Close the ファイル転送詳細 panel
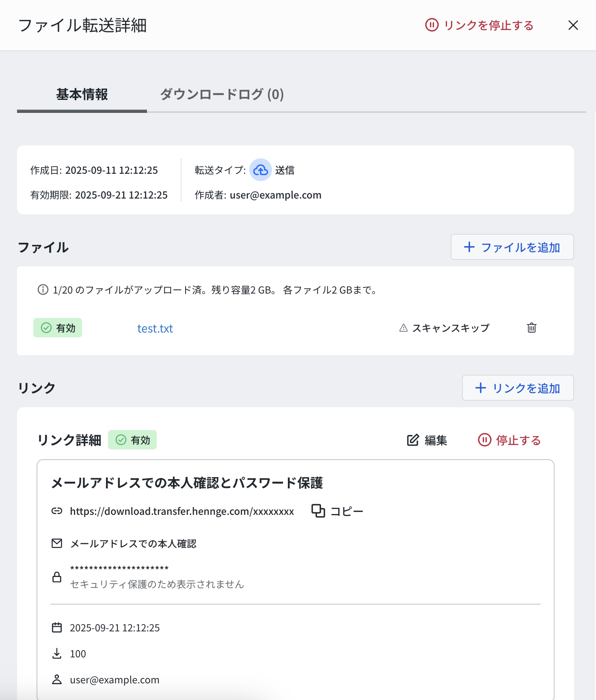This screenshot has width=596, height=700. pyautogui.click(x=573, y=25)
